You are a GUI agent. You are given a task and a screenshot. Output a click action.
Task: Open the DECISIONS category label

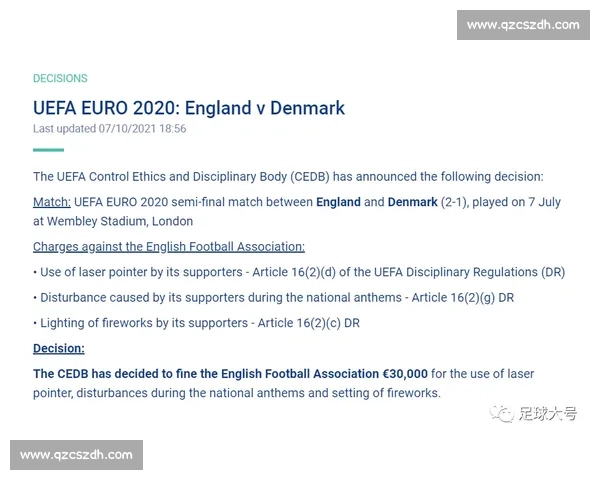(60, 78)
